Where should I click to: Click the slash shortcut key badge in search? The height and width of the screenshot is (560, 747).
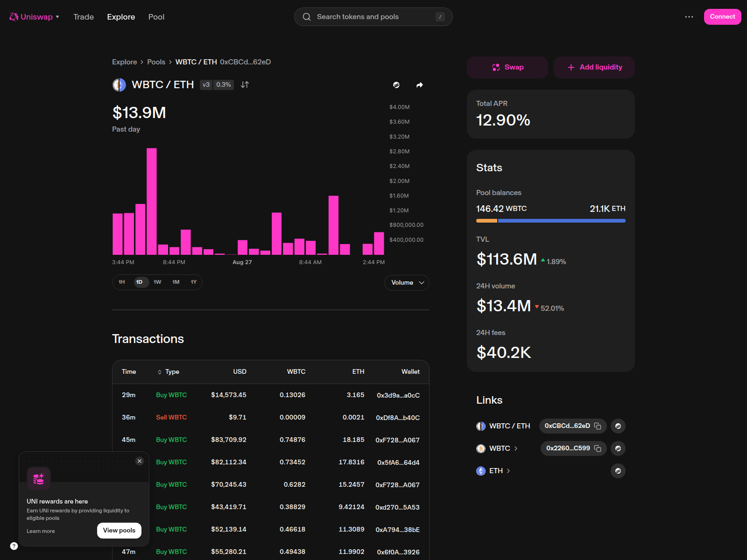click(440, 17)
